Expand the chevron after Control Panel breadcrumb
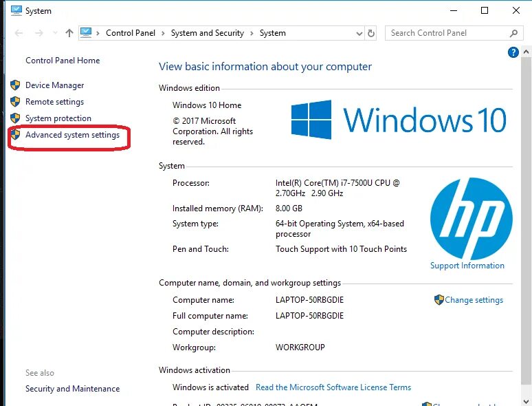Viewport: 532px width, 406px height. point(163,33)
